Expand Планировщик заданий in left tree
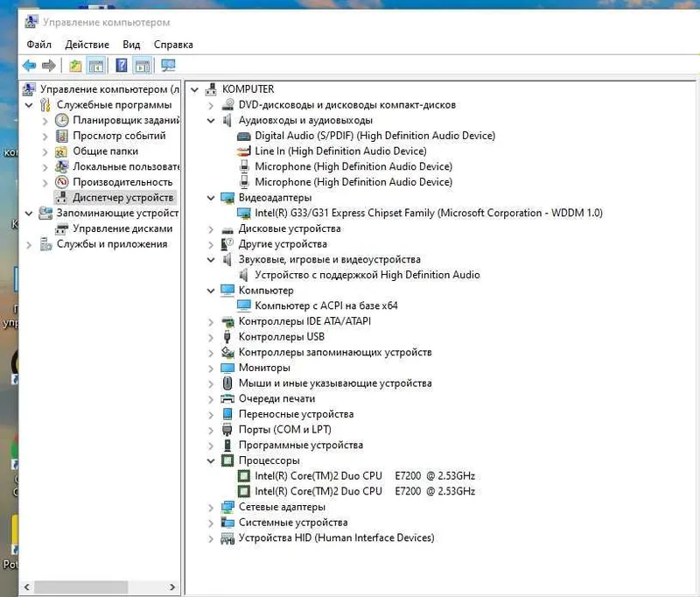Screen dimensions: 700x597 click(x=45, y=121)
